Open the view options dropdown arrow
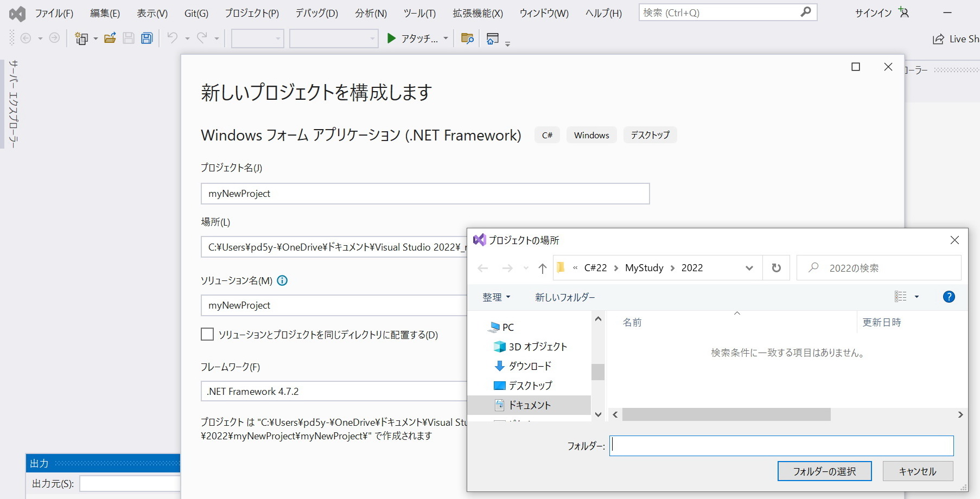The width and height of the screenshot is (980, 499). click(917, 297)
